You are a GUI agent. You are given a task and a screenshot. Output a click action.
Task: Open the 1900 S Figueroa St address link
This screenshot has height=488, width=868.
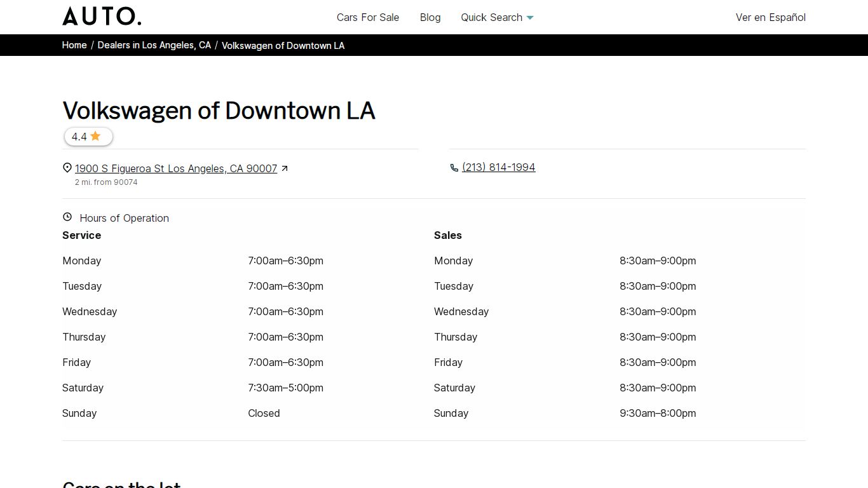[x=176, y=168]
